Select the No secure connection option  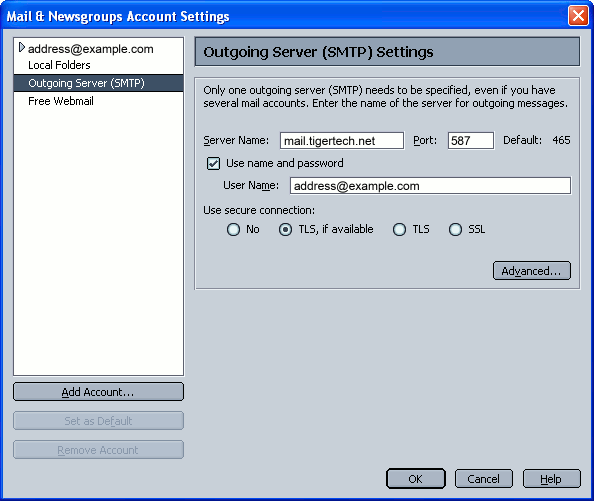tap(233, 229)
